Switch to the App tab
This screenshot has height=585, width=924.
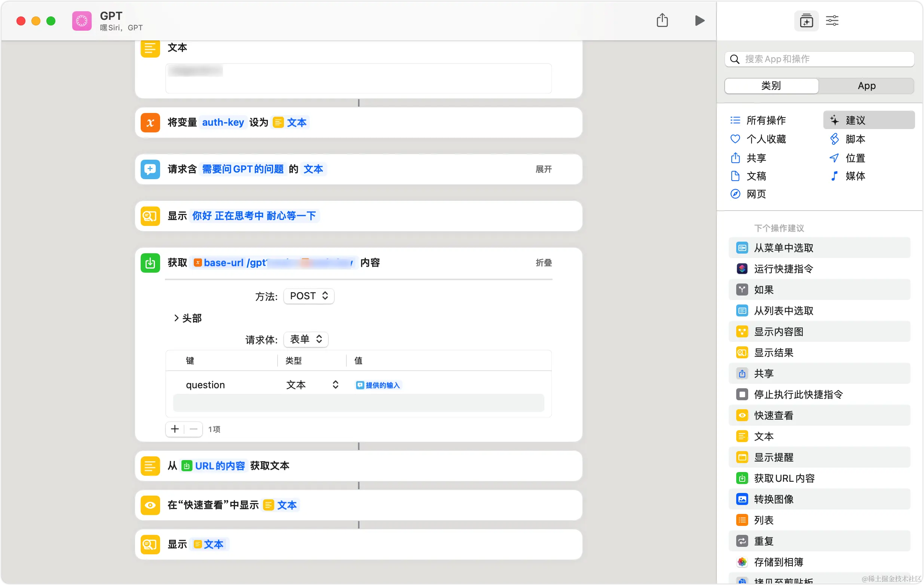point(866,86)
